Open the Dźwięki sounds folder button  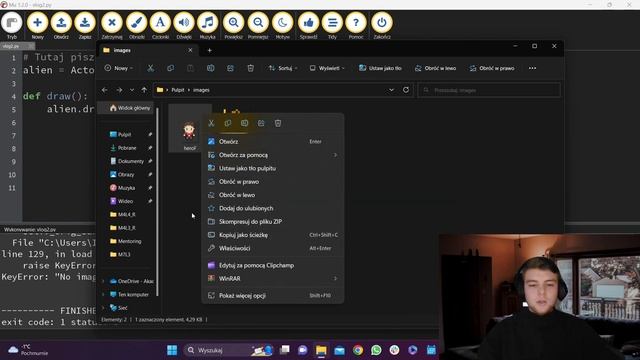click(184, 25)
